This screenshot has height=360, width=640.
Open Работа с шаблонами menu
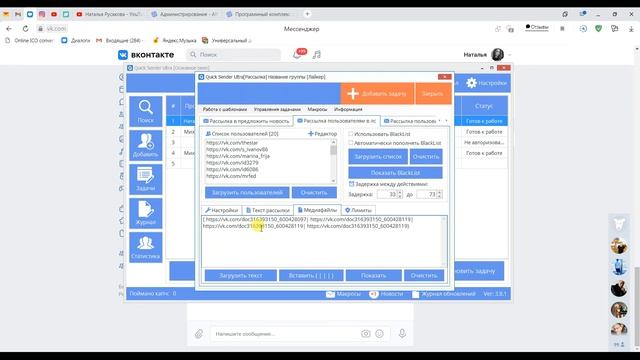point(225,109)
